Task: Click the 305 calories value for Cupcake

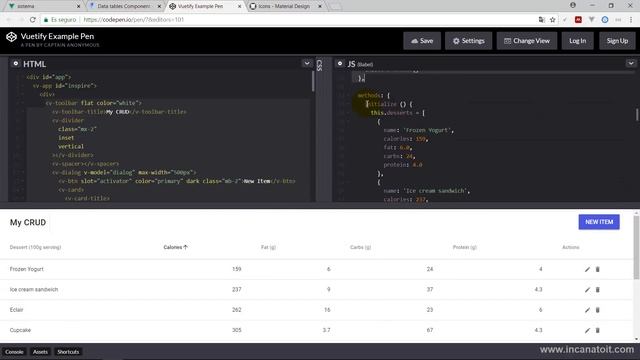Action: pyautogui.click(x=236, y=331)
